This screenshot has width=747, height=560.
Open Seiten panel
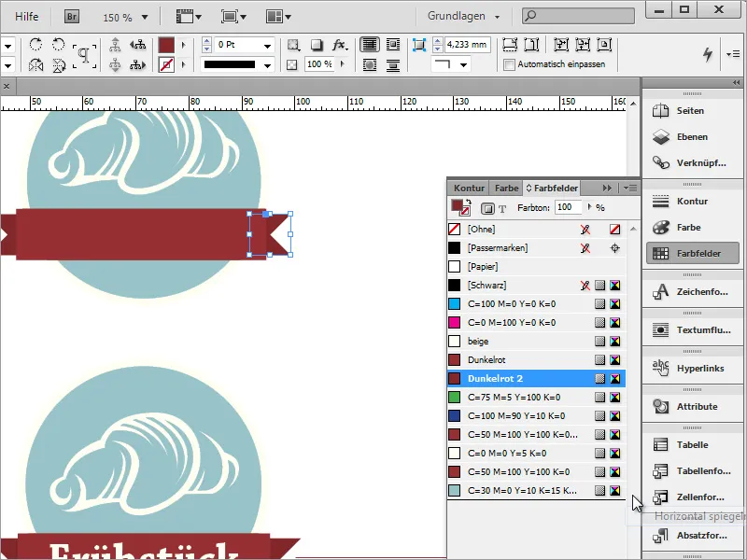click(692, 111)
